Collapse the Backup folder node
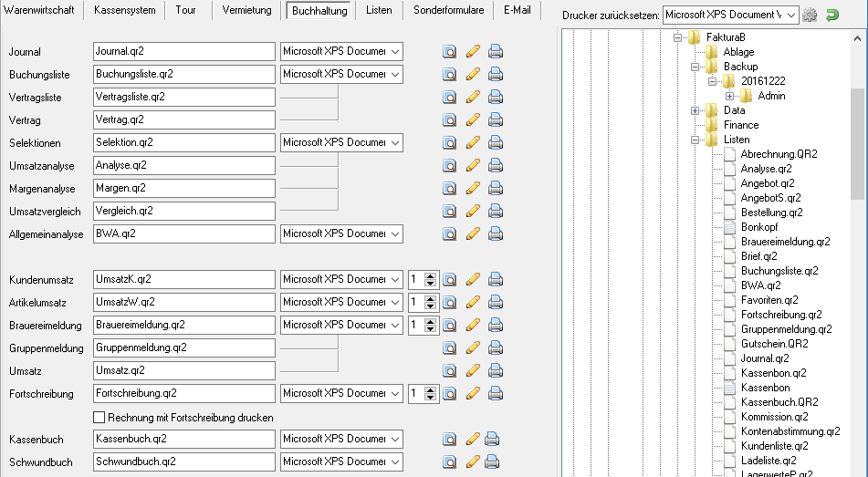 point(695,67)
